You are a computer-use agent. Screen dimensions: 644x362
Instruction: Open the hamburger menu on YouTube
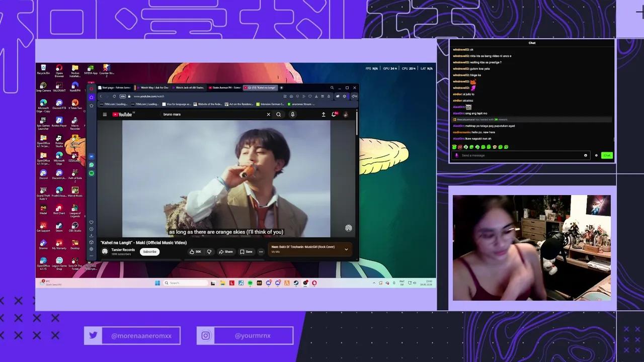click(105, 114)
